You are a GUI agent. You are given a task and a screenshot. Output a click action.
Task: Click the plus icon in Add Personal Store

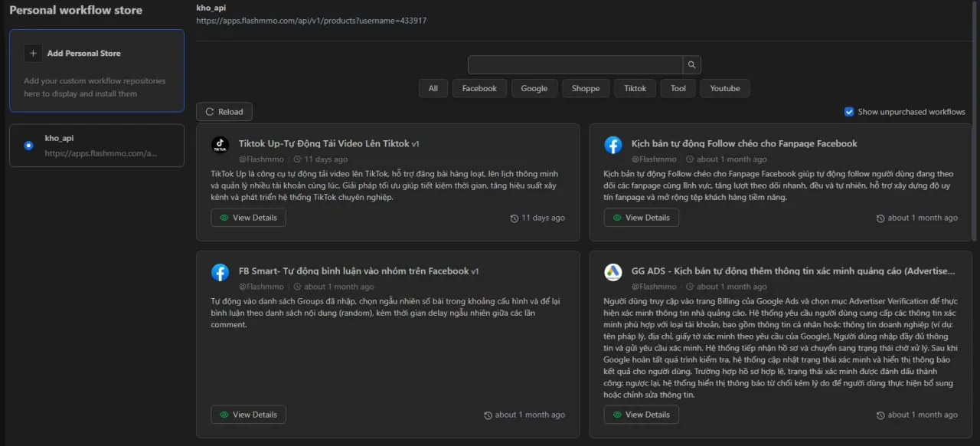33,53
